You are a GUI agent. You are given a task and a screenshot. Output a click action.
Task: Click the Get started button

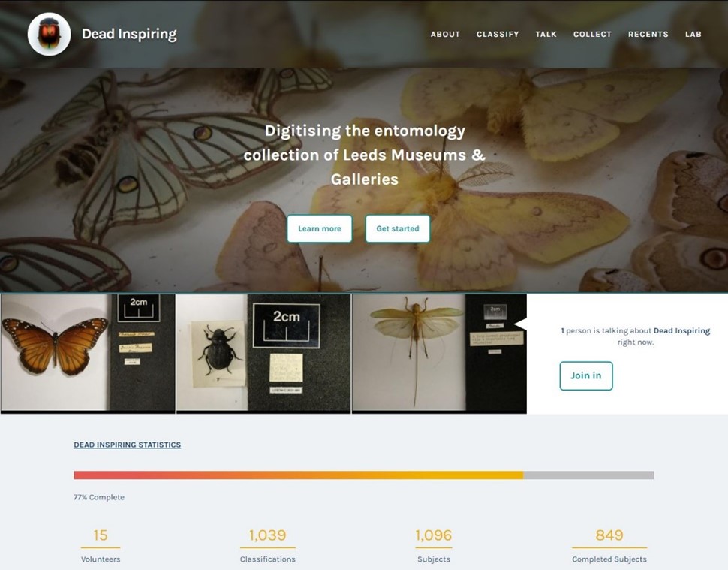click(398, 228)
